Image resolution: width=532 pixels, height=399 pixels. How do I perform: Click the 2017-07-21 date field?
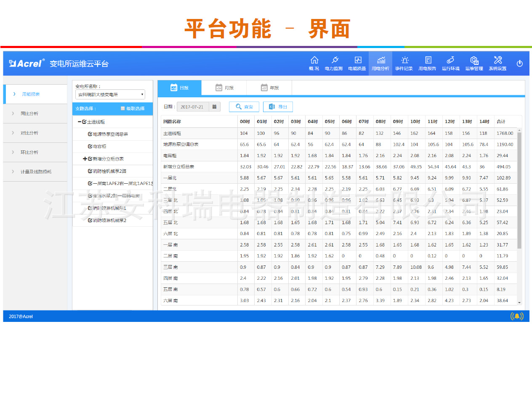[x=193, y=107]
